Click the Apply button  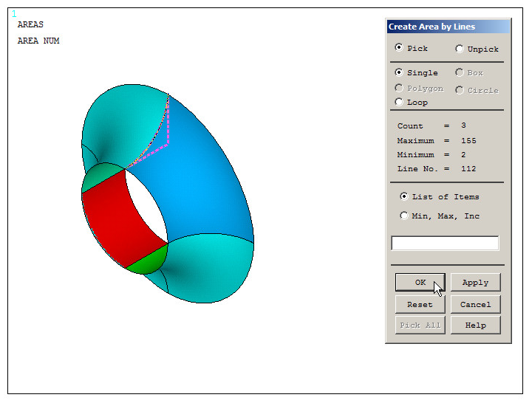click(x=475, y=283)
